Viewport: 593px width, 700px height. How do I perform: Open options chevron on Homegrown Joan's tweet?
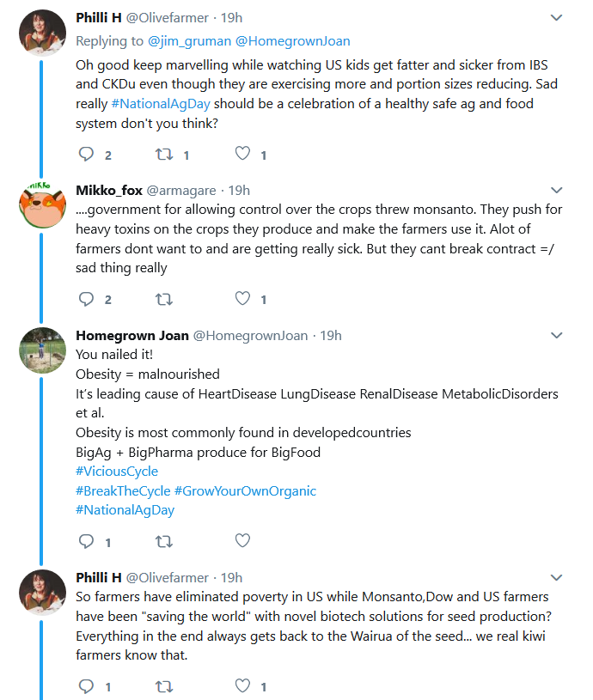(556, 335)
